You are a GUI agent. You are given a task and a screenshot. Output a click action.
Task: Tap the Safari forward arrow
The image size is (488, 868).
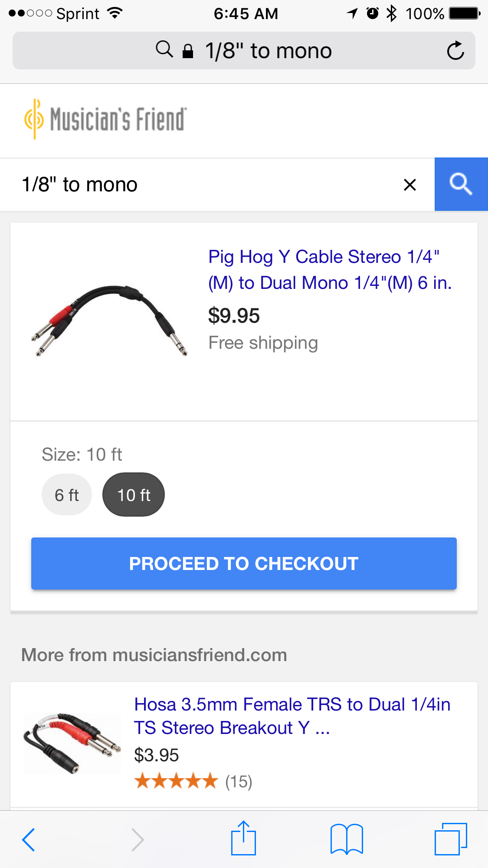point(137,839)
